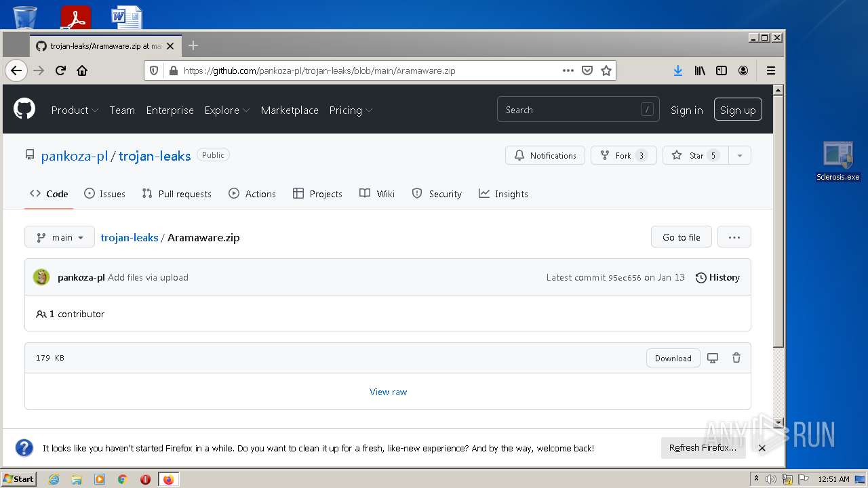Click the Refresh Firefox button
Screen dimensions: 868x488
703,448
